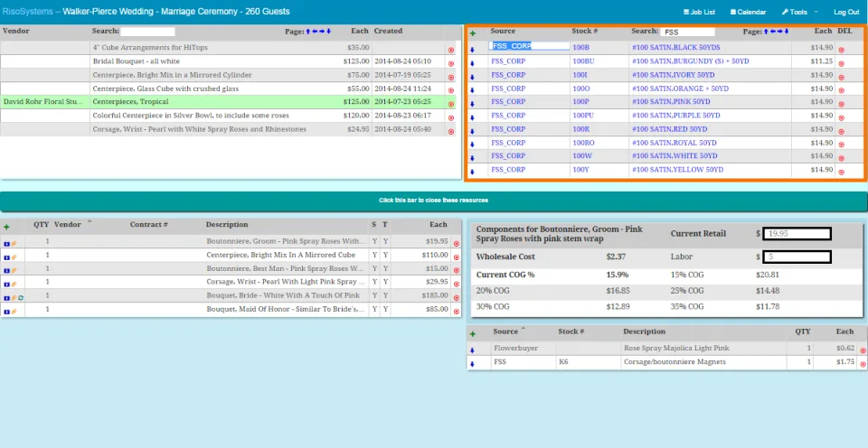Open the link icon for Corsage, Wrist contract item
868x448 pixels.
(14, 285)
